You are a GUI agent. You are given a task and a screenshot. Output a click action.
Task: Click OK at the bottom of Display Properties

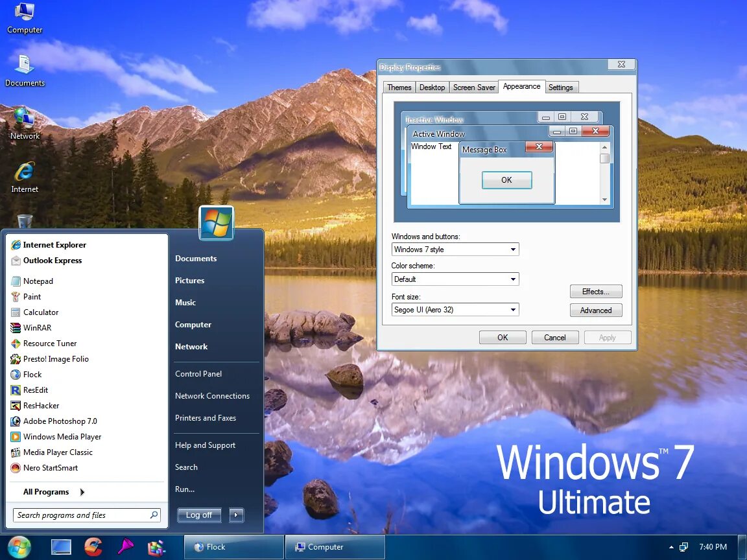coord(503,338)
